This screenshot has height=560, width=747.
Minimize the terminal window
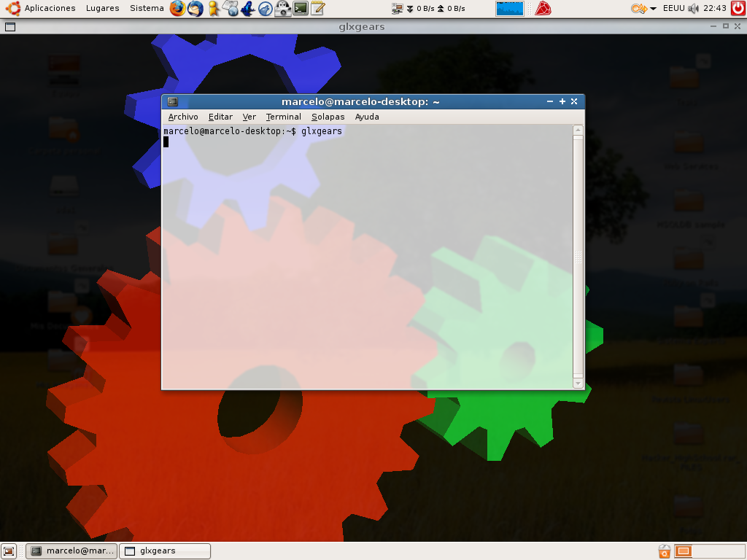point(550,101)
